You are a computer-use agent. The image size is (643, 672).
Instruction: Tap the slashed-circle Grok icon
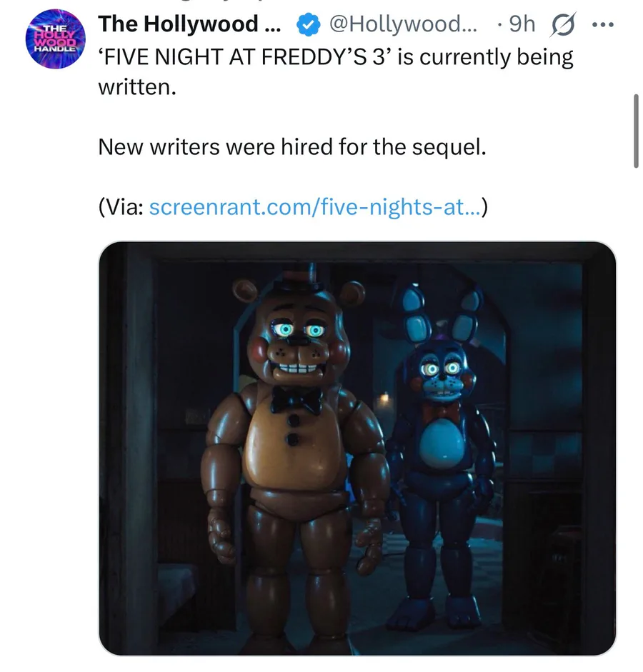562,24
